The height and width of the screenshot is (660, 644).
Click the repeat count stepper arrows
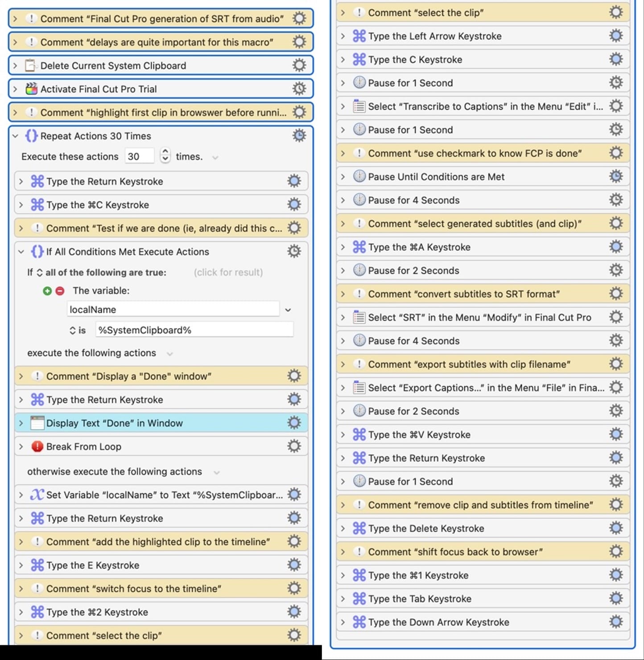pos(165,156)
